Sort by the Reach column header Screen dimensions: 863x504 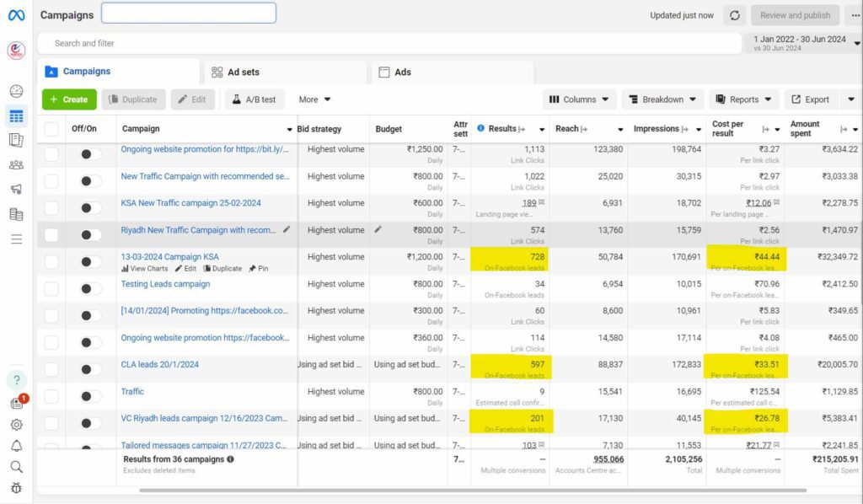566,128
